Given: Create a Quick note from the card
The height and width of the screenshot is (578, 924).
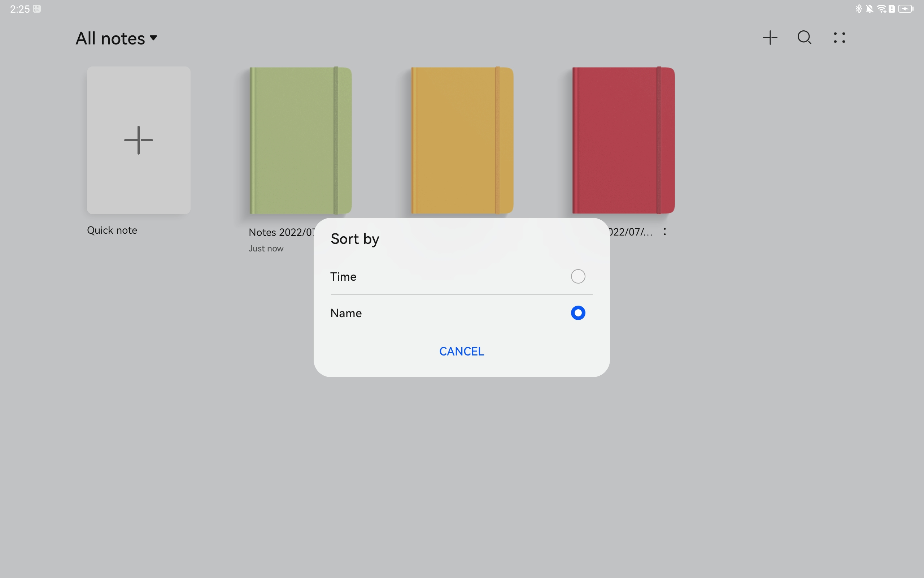Looking at the screenshot, I should pyautogui.click(x=139, y=140).
